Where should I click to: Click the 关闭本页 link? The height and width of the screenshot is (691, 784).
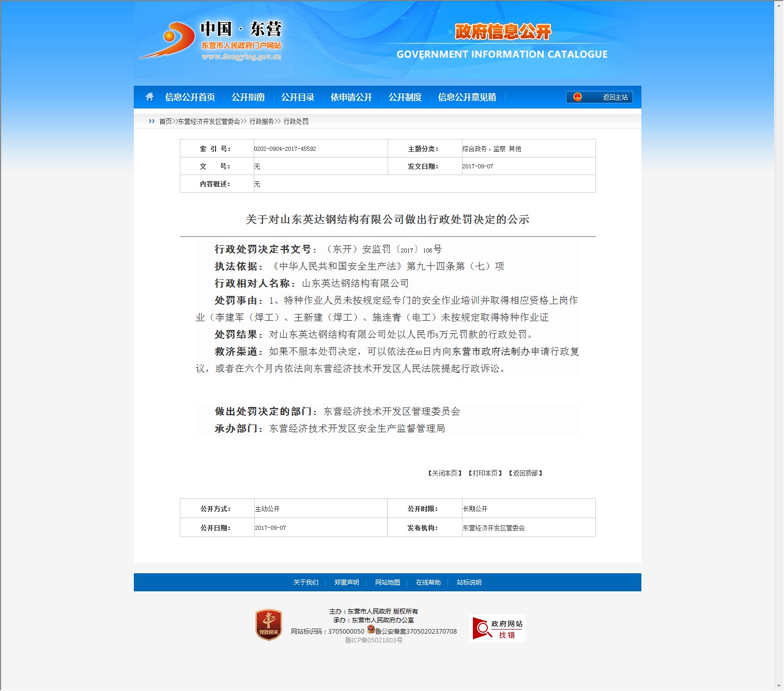444,473
